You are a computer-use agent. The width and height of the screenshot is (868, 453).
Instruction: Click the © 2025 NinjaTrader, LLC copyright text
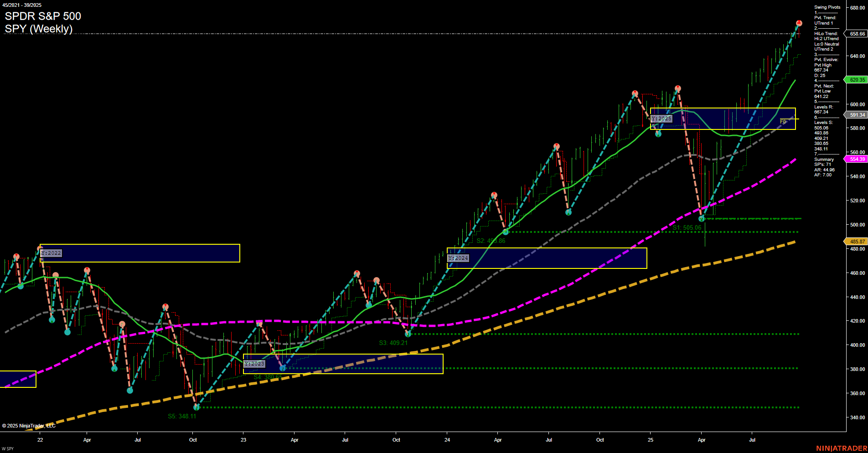click(30, 427)
